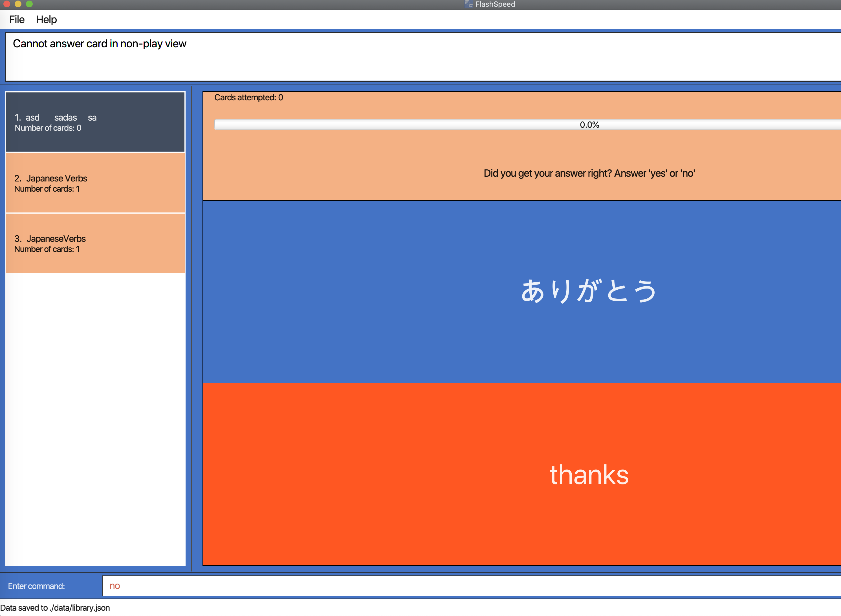Open the Help menu
This screenshot has width=841, height=616.
(46, 19)
